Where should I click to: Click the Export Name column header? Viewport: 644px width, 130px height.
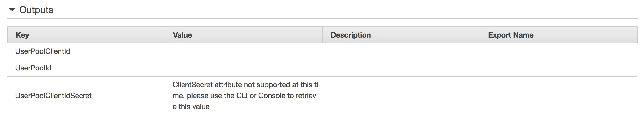[559, 35]
